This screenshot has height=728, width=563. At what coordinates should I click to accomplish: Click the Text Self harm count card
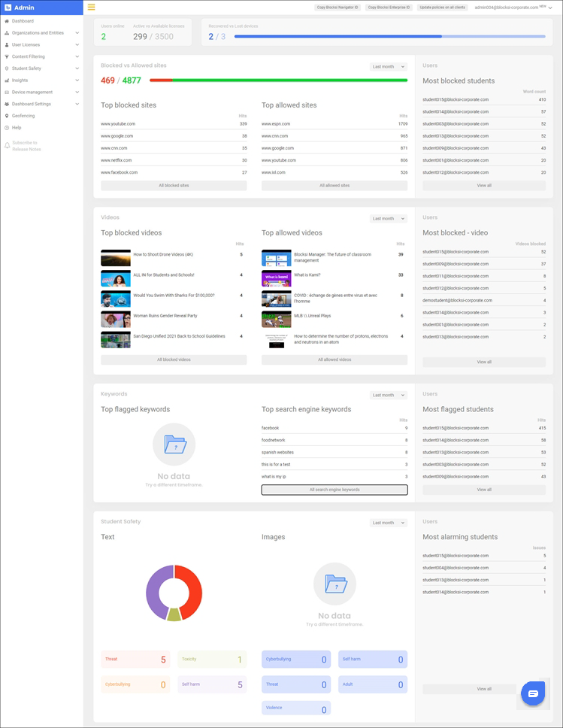click(x=212, y=684)
